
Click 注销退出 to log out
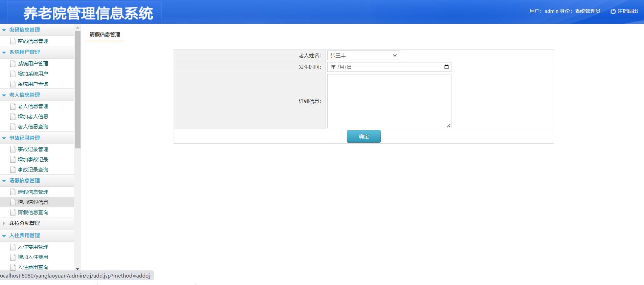click(x=627, y=11)
